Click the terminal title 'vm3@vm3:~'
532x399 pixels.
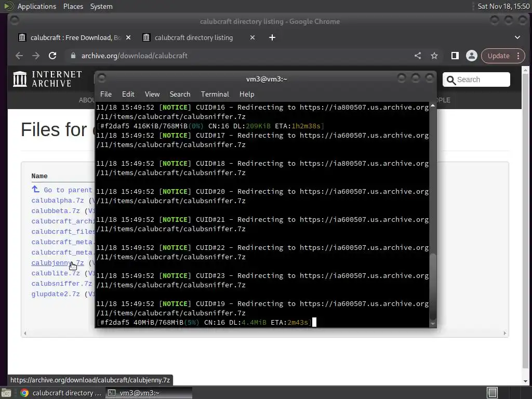267,79
